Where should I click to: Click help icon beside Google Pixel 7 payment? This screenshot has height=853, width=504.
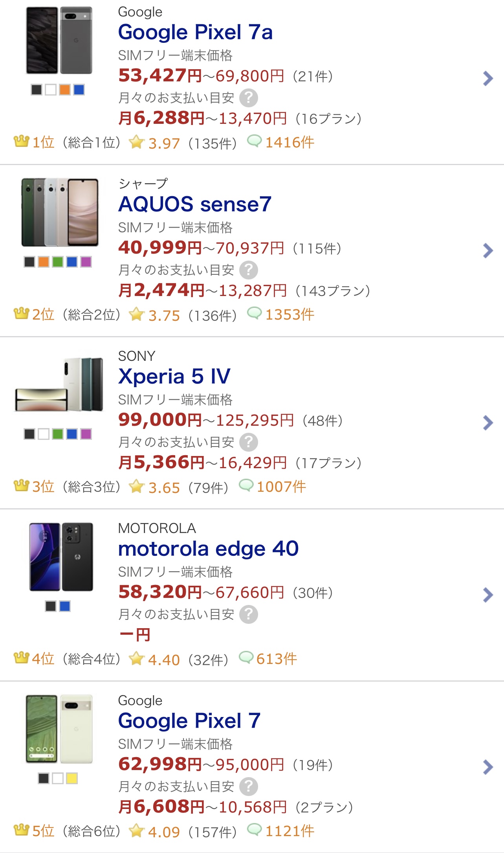pyautogui.click(x=249, y=787)
